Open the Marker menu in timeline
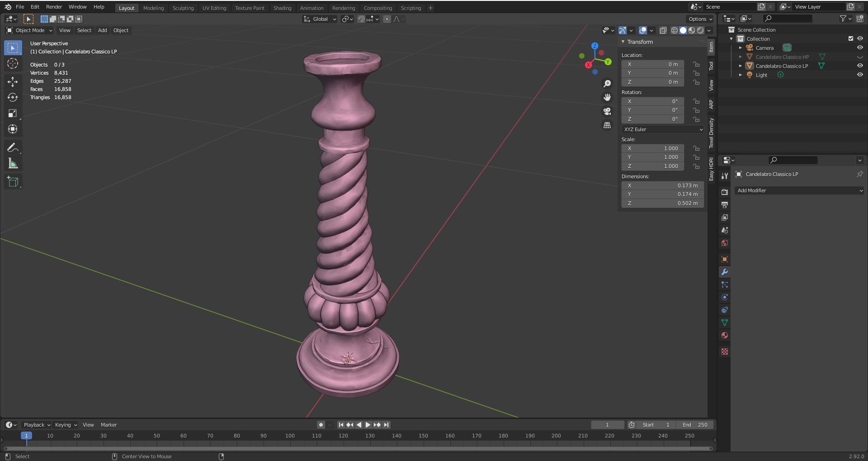868x461 pixels. 108,425
